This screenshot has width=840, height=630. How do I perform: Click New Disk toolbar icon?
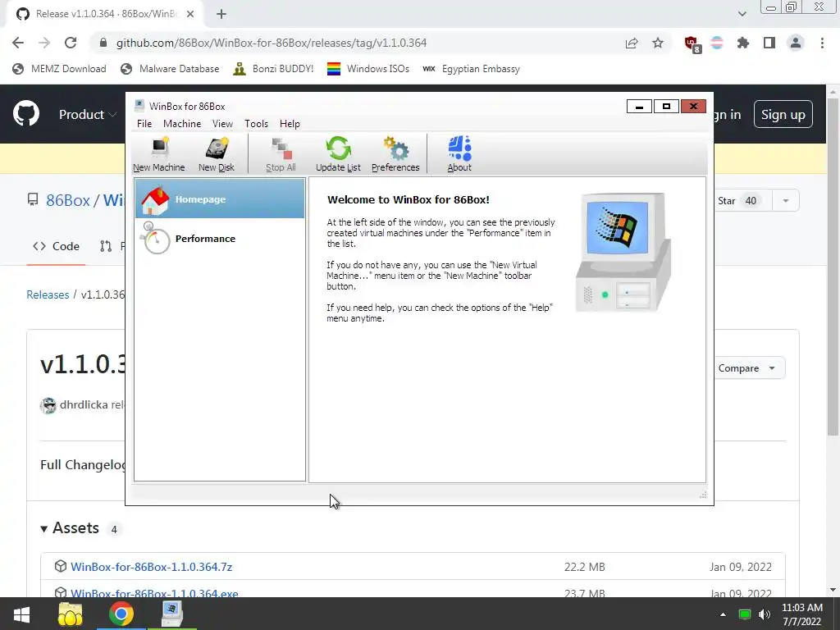217,154
